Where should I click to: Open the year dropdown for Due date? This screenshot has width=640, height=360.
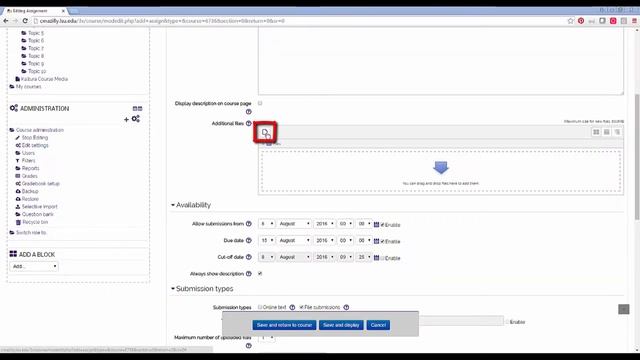[x=325, y=240]
